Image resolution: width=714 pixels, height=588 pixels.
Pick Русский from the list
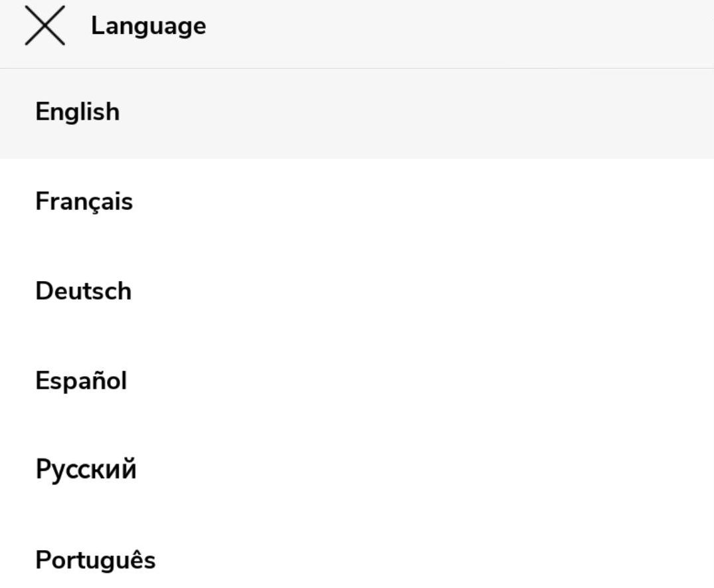tap(86, 470)
